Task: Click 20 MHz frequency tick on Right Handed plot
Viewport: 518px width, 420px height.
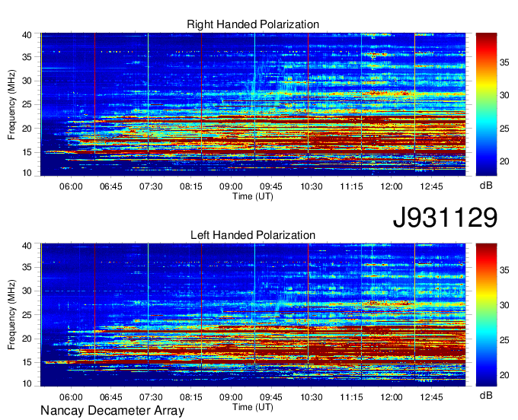Action: coord(27,129)
